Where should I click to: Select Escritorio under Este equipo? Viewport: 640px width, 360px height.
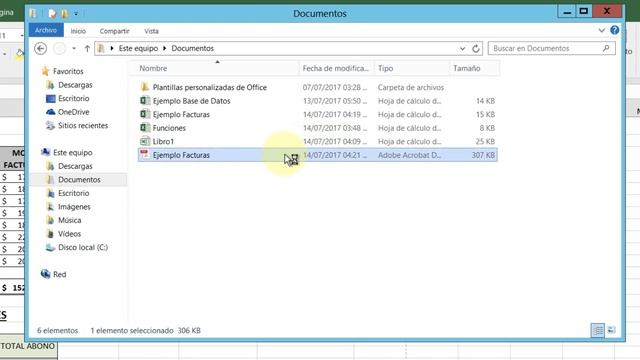73,193
